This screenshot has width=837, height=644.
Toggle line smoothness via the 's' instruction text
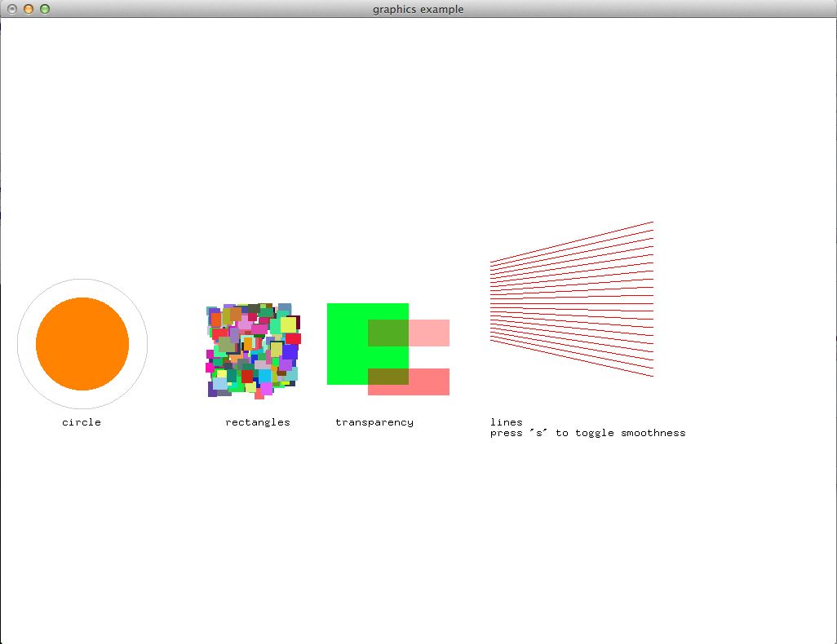pos(587,433)
